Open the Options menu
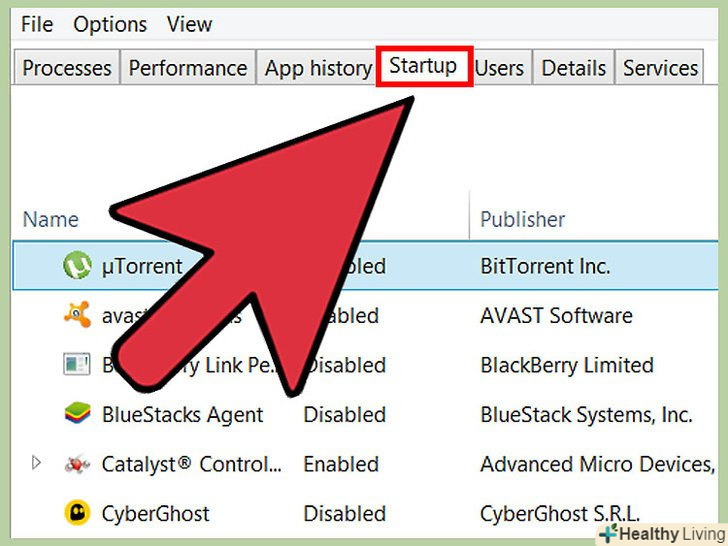Image resolution: width=728 pixels, height=546 pixels. [110, 24]
